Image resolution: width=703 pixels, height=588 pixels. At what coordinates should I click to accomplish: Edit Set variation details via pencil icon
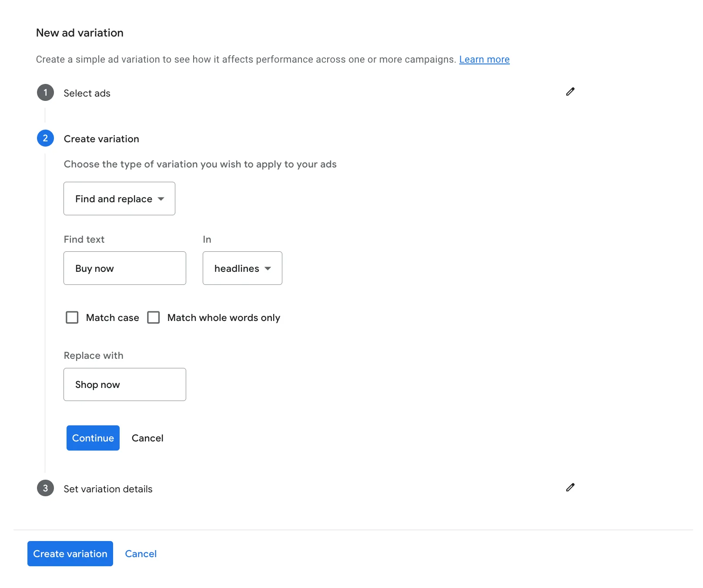coord(570,488)
